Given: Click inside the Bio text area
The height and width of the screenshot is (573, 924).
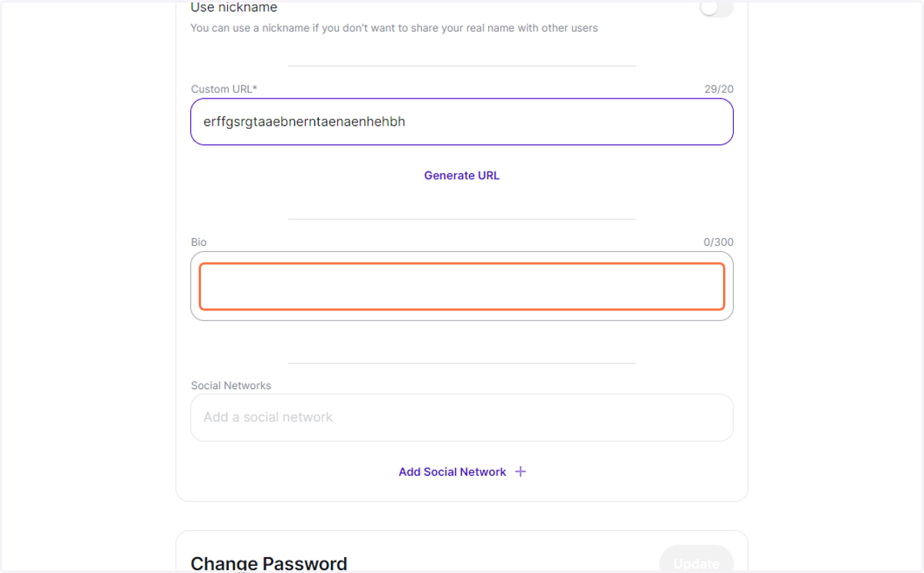Looking at the screenshot, I should [462, 286].
